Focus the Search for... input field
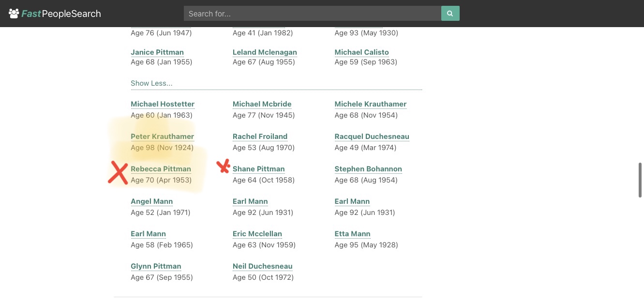Viewport: 644px width, 304px height. [x=313, y=14]
